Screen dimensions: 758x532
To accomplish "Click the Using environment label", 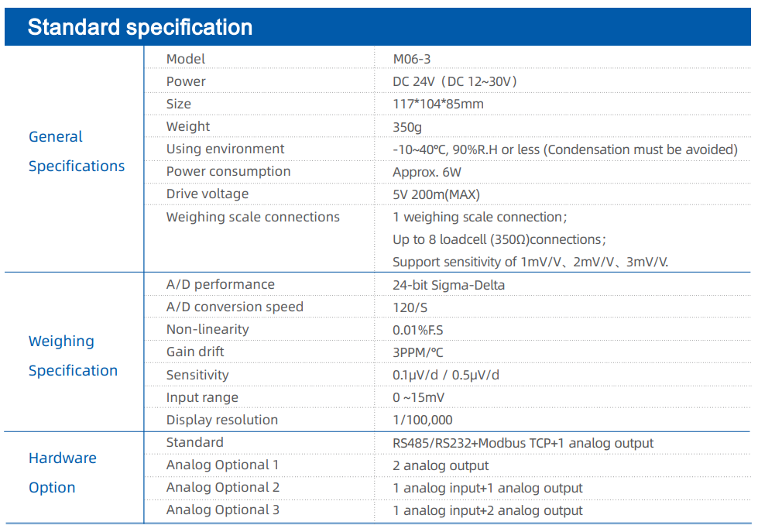I will (225, 149).
